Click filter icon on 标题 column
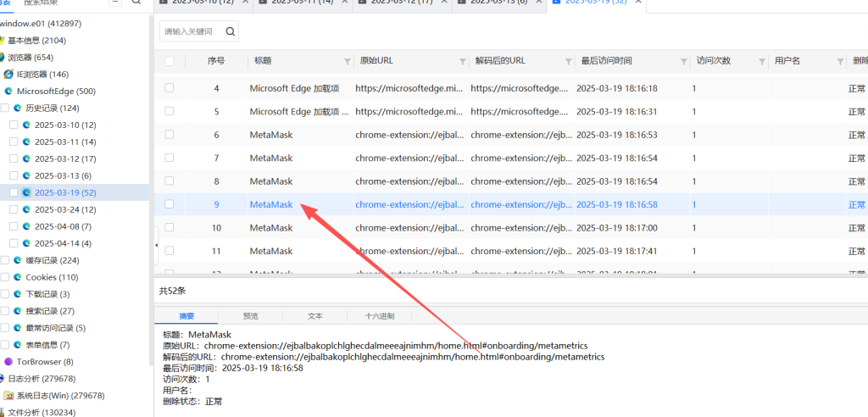868x417 pixels. point(347,62)
